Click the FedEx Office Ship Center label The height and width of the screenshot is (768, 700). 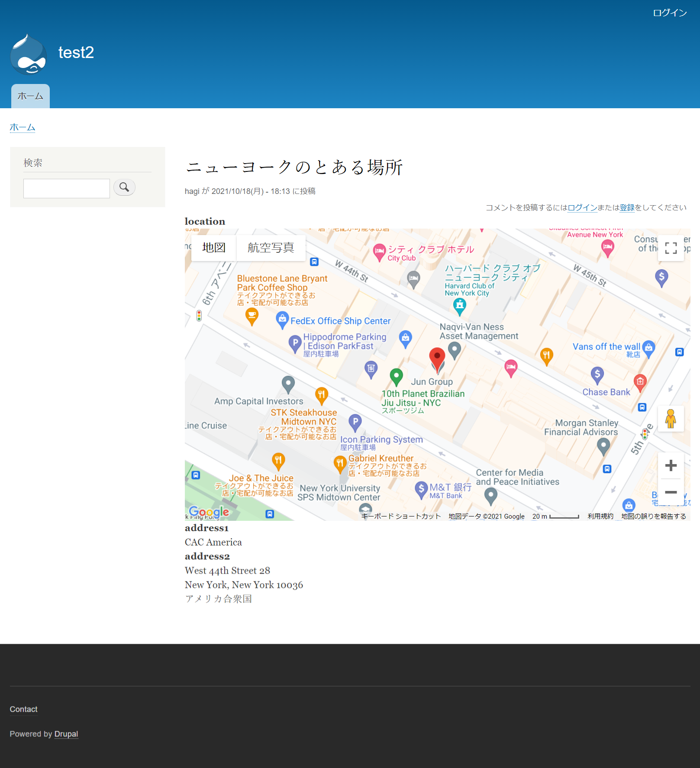[341, 321]
